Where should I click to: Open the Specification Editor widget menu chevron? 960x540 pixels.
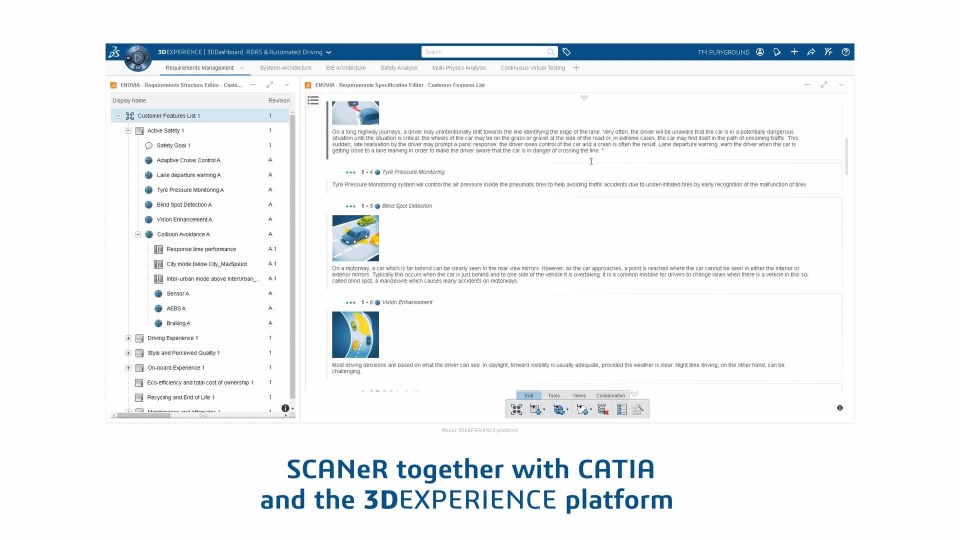click(841, 85)
